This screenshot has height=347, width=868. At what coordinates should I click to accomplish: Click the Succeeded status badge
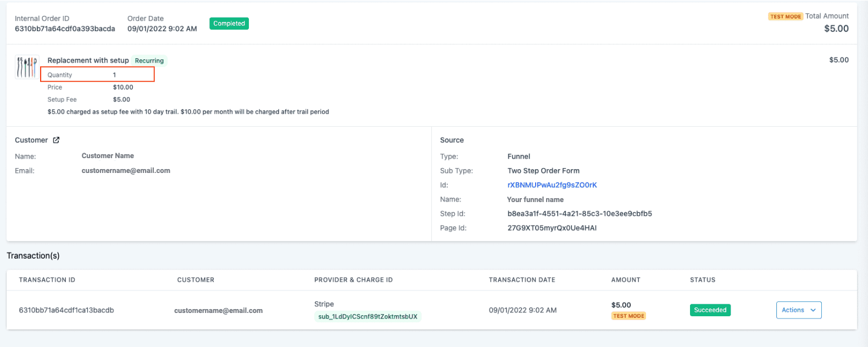click(710, 310)
